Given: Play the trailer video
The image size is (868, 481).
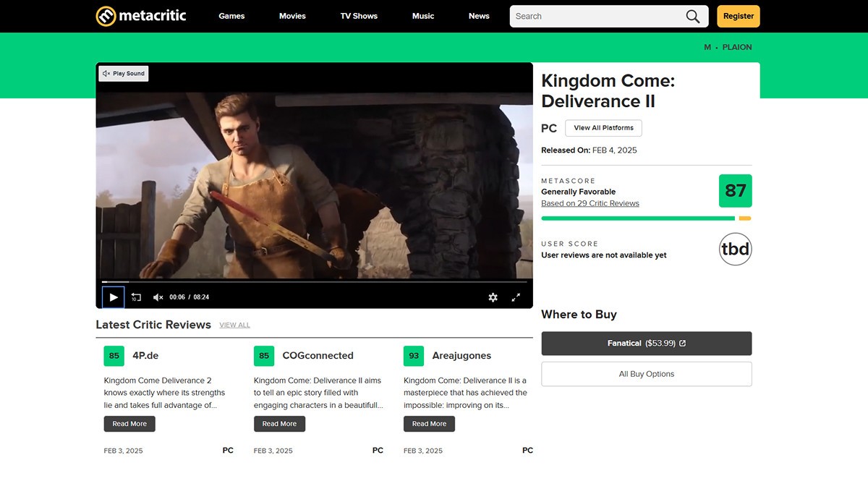Looking at the screenshot, I should coord(114,297).
